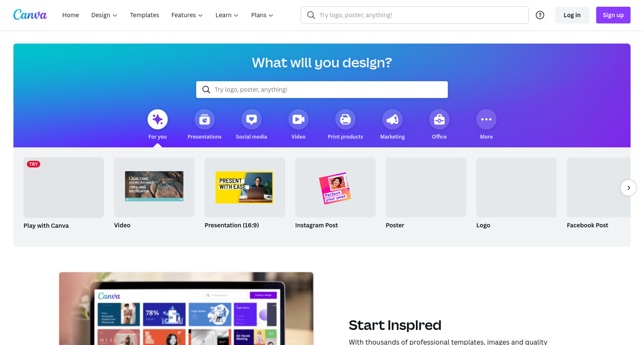Open the Instagram Post thumbnail
The image size is (644, 345).
pyautogui.click(x=335, y=187)
